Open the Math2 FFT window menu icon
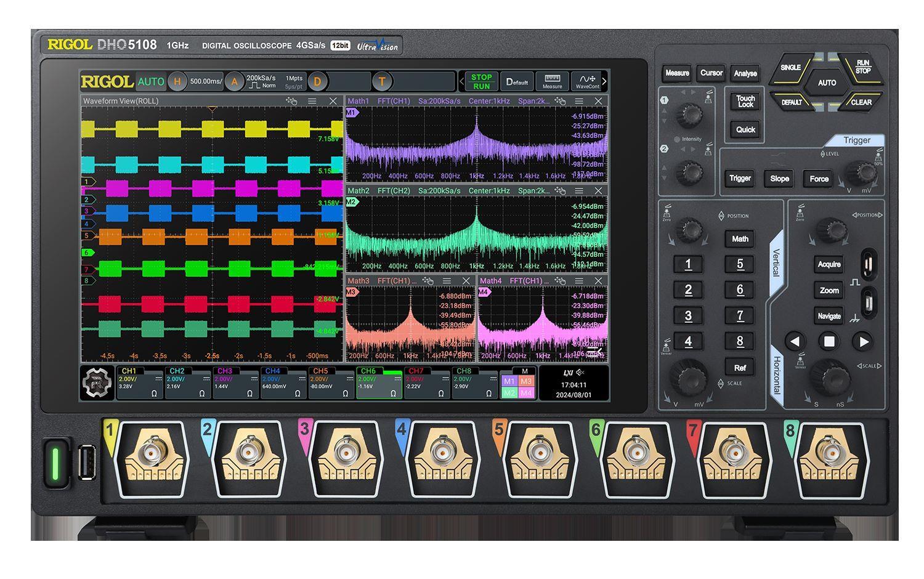The image size is (924, 579). coord(578,191)
